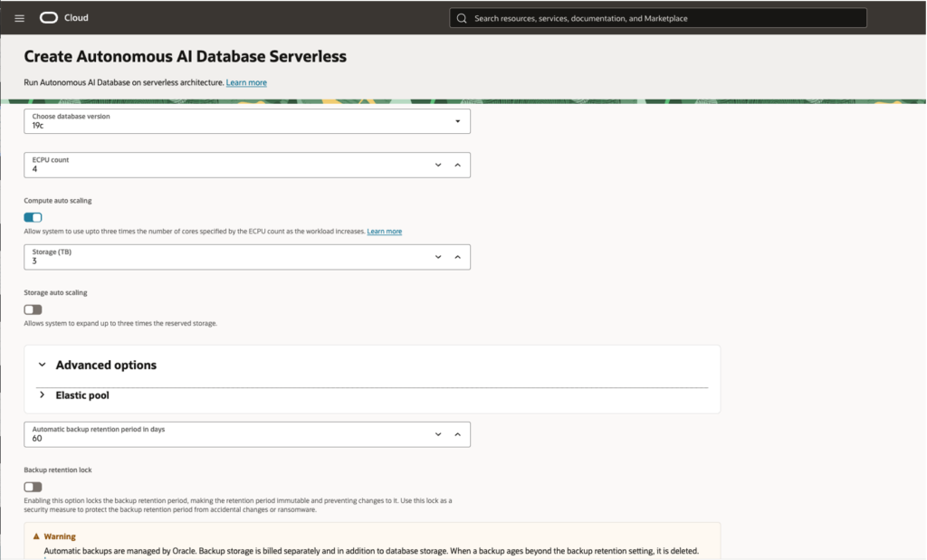Open the Learn more link under the page title
This screenshot has width=927, height=560.
(246, 82)
